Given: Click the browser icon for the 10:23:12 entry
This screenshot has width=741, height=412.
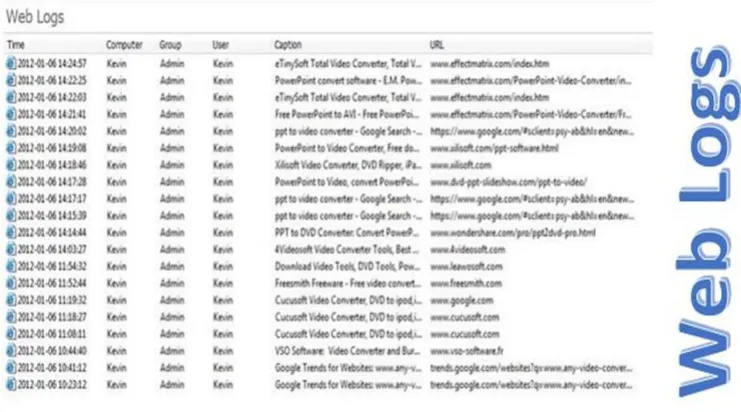Looking at the screenshot, I should 11,385.
